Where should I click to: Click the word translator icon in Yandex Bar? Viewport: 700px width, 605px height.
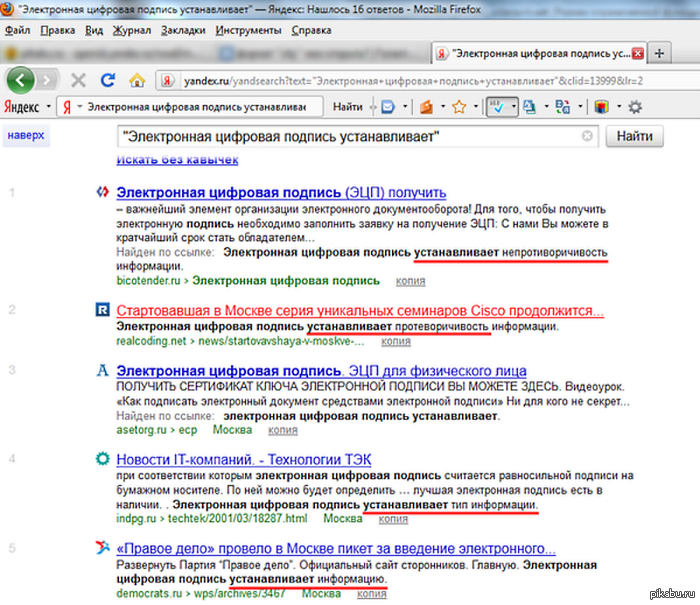[562, 107]
